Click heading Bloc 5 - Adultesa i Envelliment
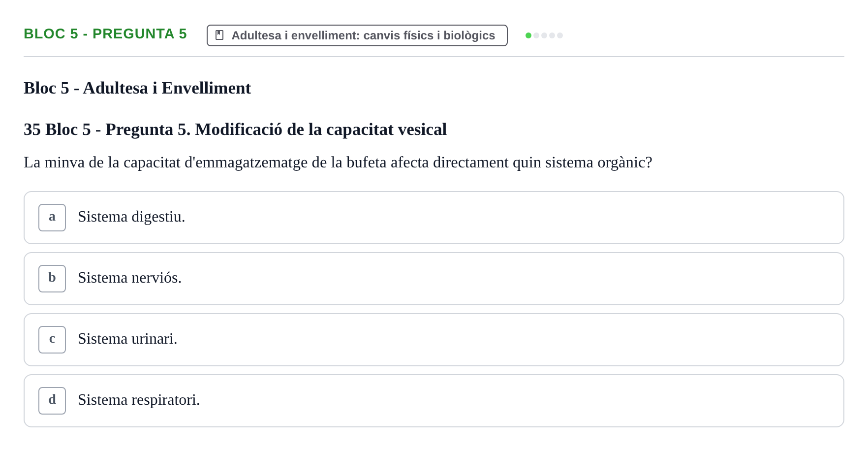Viewport: 868px width, 451px height. point(137,88)
